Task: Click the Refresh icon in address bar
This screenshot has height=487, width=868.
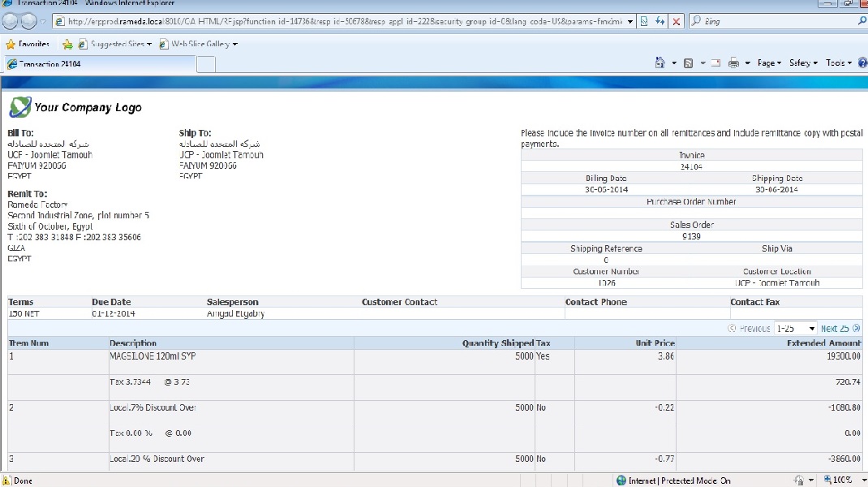Action: pos(660,22)
